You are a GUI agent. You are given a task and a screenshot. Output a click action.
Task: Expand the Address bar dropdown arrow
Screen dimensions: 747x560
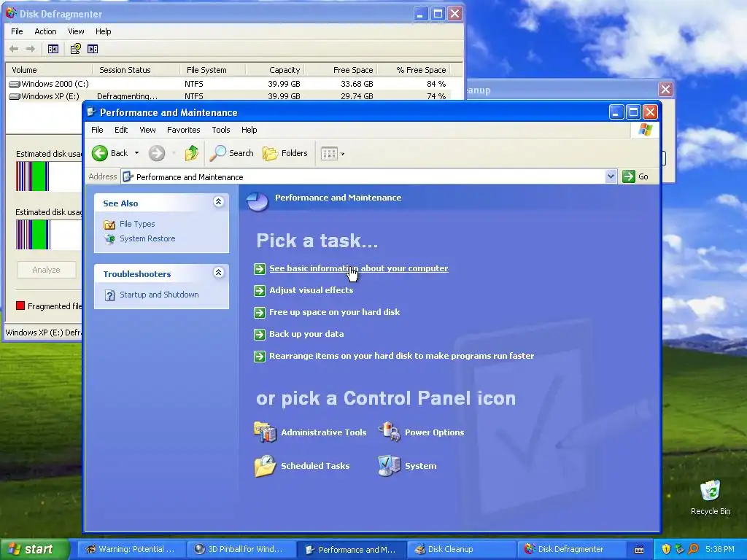[611, 176]
